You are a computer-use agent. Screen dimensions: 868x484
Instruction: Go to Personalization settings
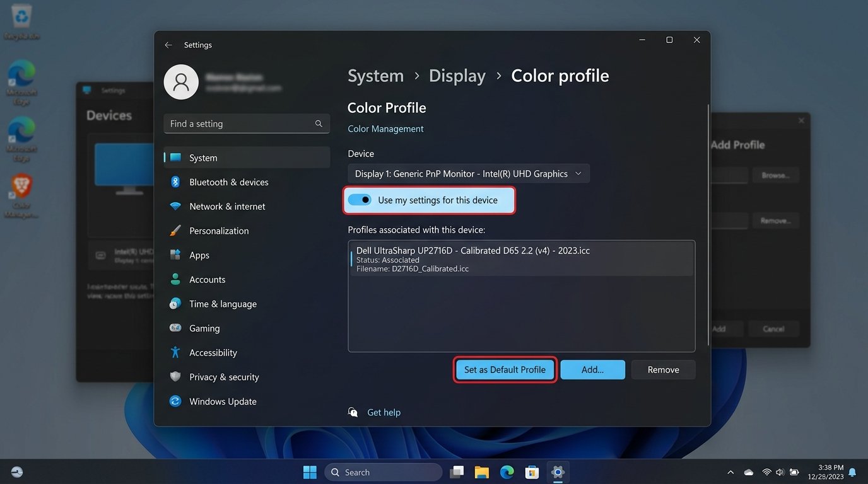247,231
